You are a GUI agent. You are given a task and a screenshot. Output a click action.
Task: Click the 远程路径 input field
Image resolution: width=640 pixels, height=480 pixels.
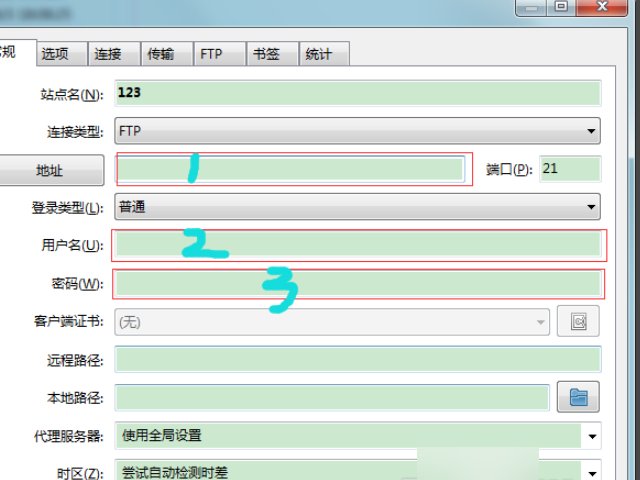(x=358, y=359)
